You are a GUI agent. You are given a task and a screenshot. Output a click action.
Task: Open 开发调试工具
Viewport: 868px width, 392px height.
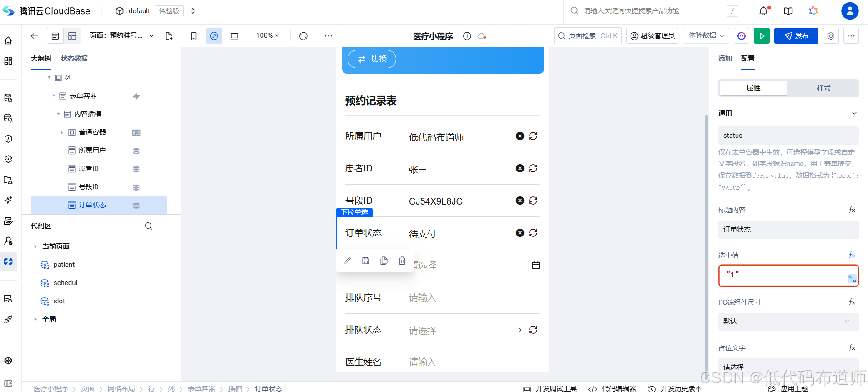pyautogui.click(x=550, y=388)
